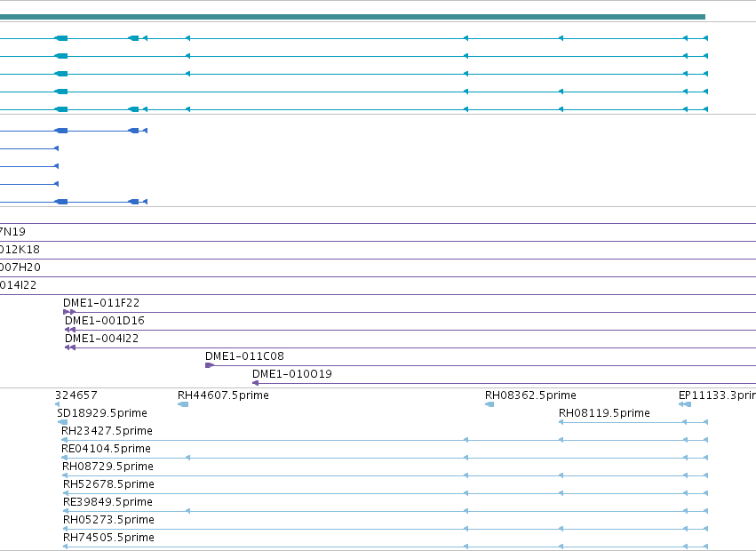Click the RH52678.5prime label
756x551 pixels.
pos(108,484)
